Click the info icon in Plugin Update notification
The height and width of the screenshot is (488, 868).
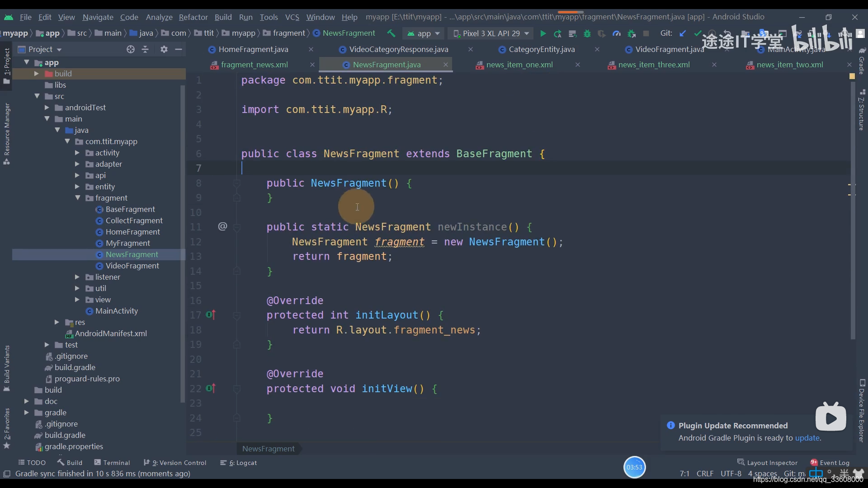pyautogui.click(x=671, y=425)
